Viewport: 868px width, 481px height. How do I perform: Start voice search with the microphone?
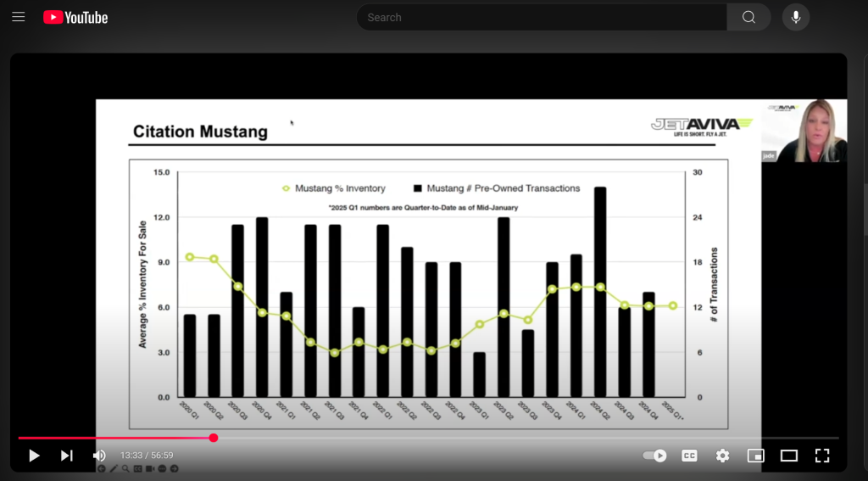(x=795, y=17)
